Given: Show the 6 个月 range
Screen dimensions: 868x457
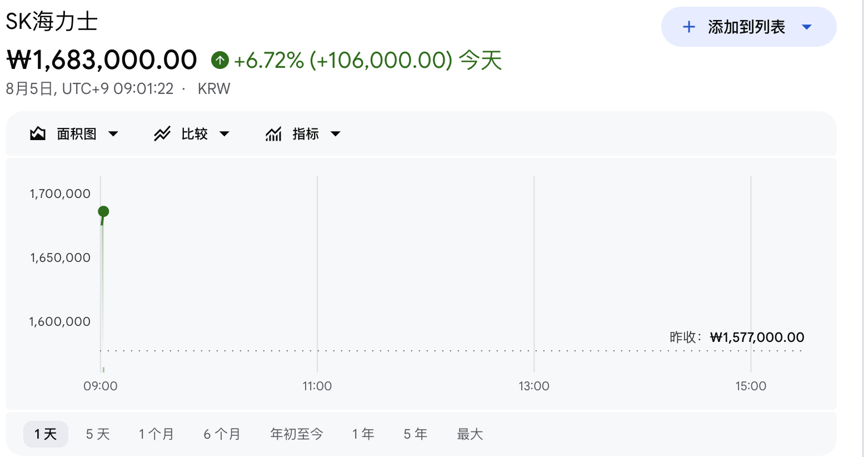Looking at the screenshot, I should [222, 434].
